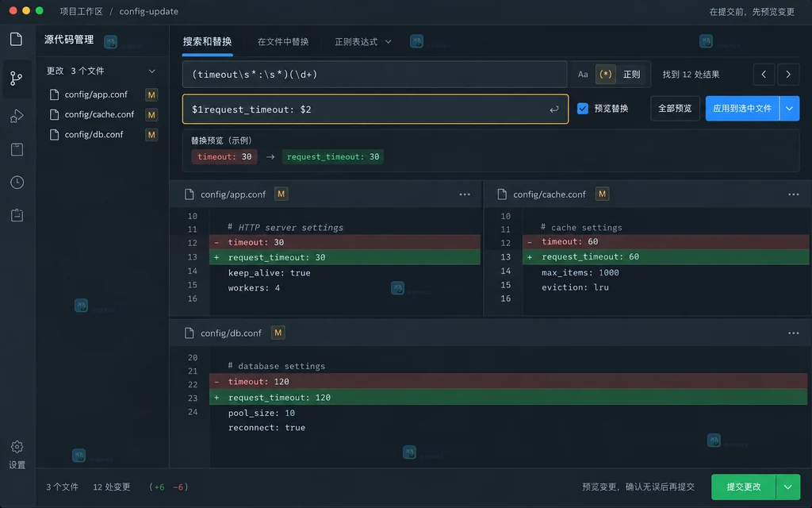
Task: Click file icon beside config/db.conf in sidebar
Action: (54, 135)
